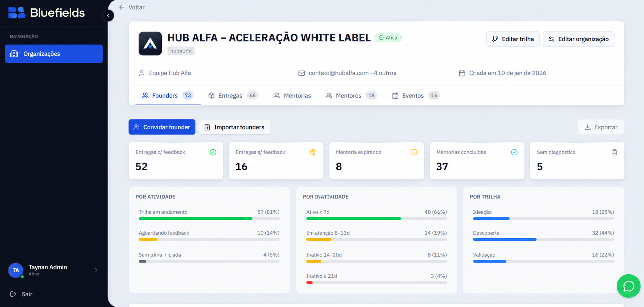
Task: Click the Criada em 10 de jan de 2026 text
Action: 507,73
